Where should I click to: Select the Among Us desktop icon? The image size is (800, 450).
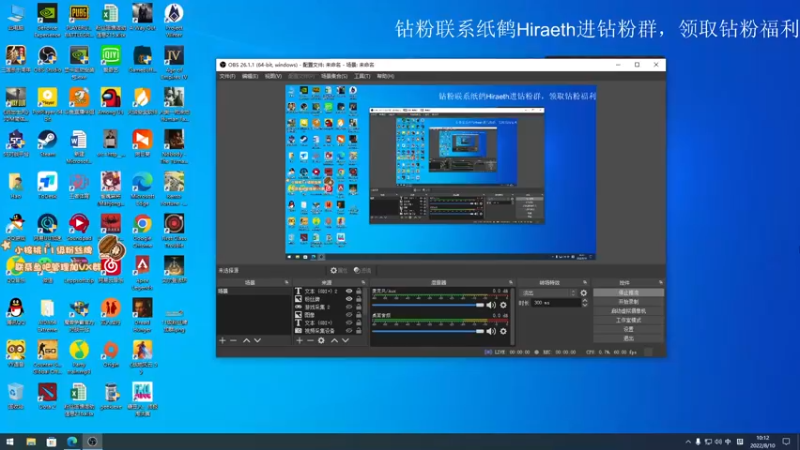click(111, 101)
